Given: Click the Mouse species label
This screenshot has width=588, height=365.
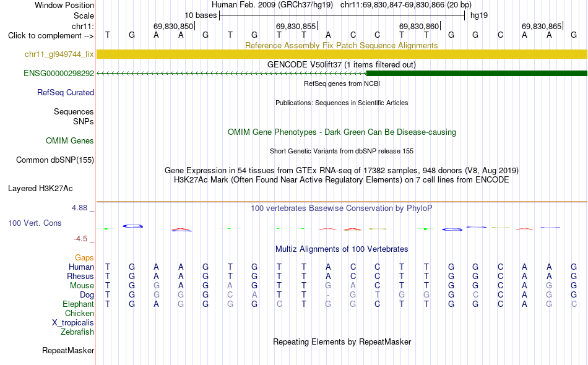Looking at the screenshot, I should 82,286.
